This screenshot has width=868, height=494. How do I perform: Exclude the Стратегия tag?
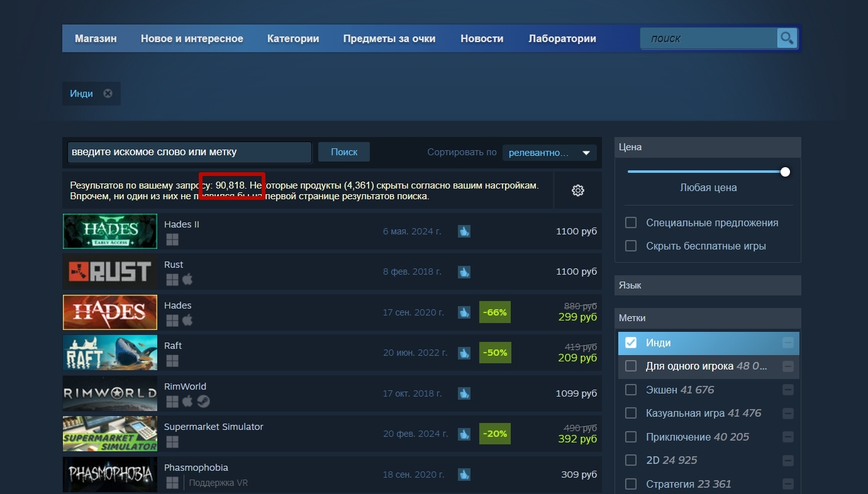pyautogui.click(x=788, y=485)
